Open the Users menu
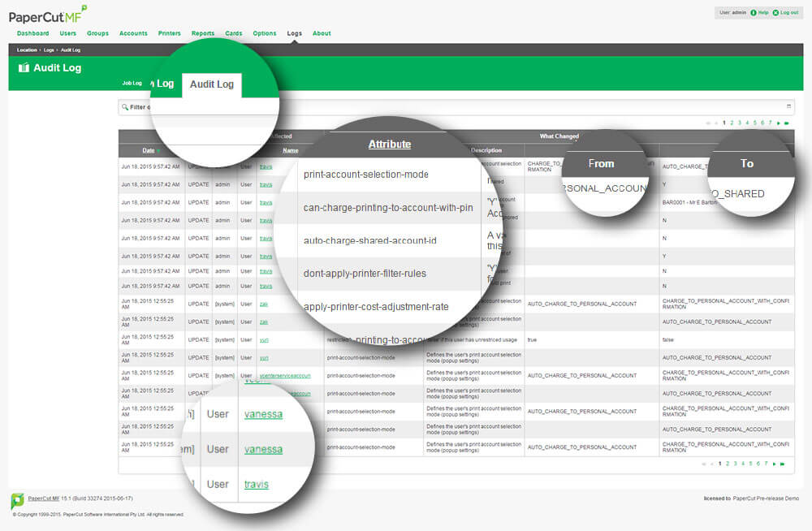 68,33
